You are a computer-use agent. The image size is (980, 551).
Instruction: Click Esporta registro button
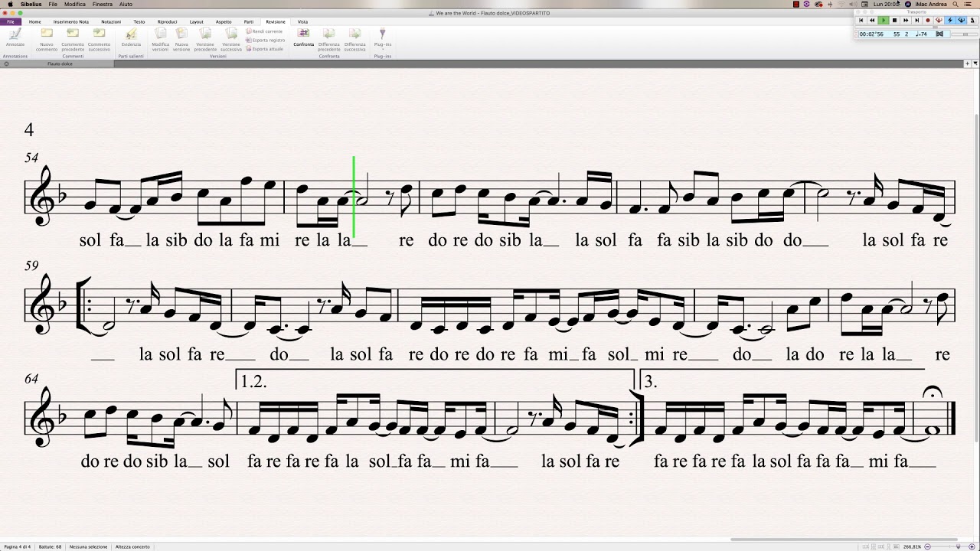pyautogui.click(x=266, y=40)
